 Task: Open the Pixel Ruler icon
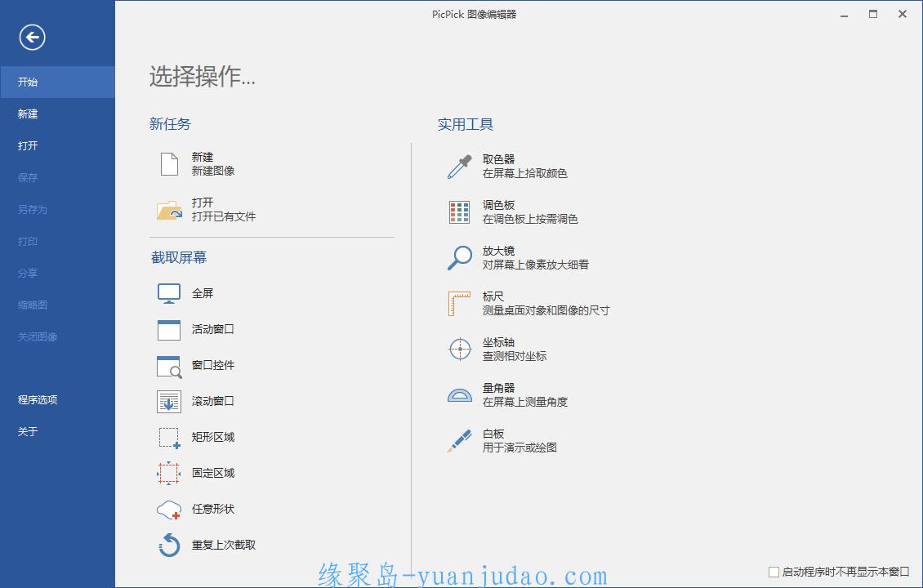tap(459, 304)
